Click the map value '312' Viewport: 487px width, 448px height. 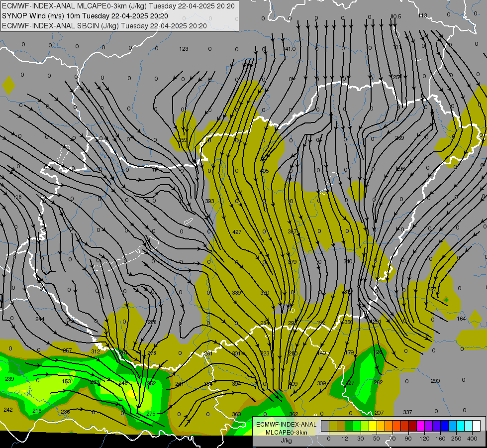96,351
